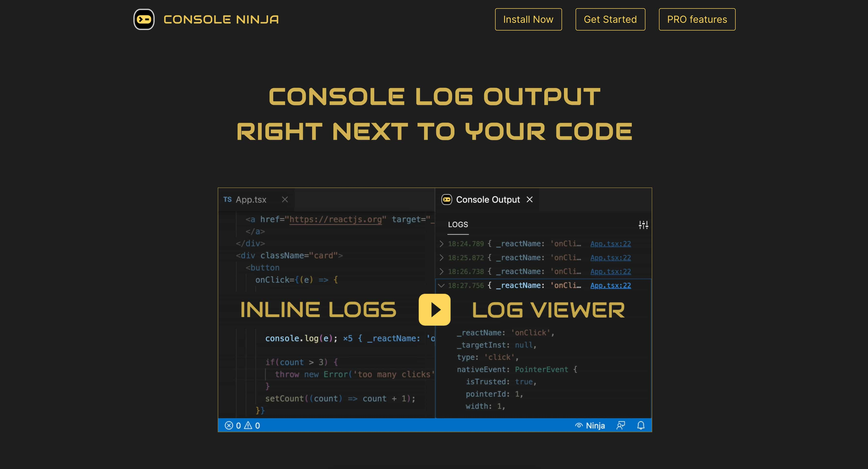The width and height of the screenshot is (868, 469).
Task: Open App.tsx:22 link of 18:25.872 log
Action: click(610, 258)
